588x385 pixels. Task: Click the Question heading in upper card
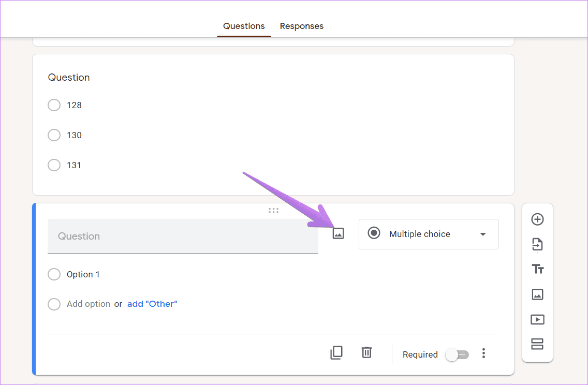[69, 77]
